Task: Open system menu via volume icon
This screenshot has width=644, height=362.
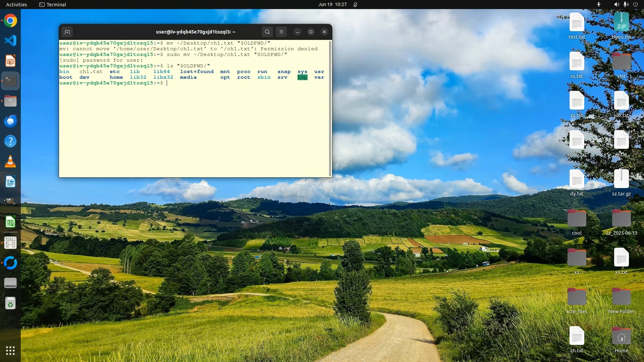Action: coord(616,4)
